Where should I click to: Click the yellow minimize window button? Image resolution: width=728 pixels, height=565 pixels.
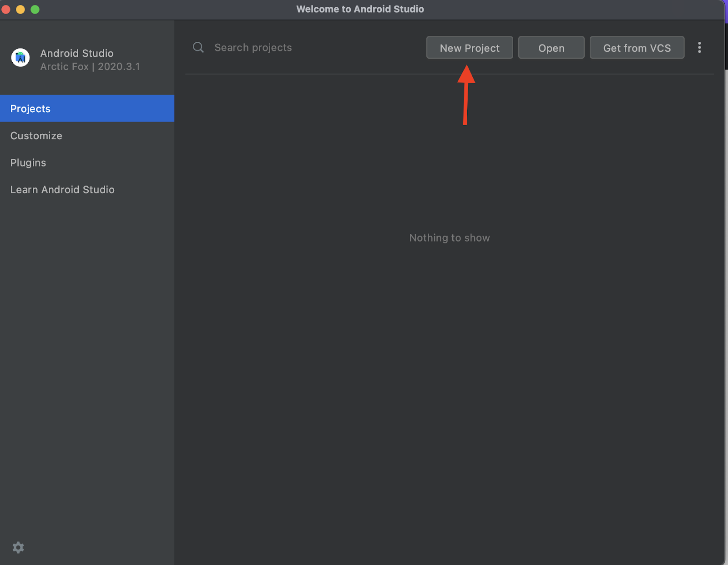pos(20,9)
